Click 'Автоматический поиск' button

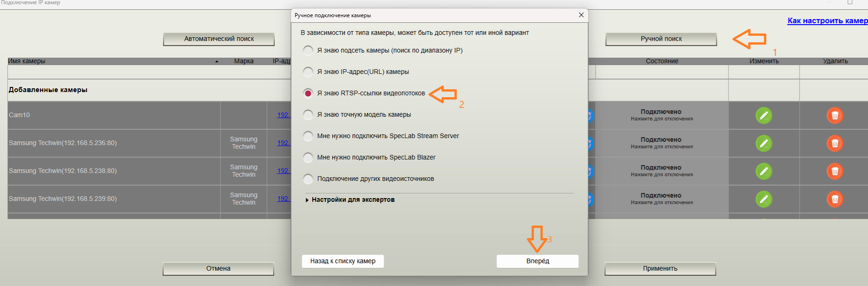pos(219,39)
